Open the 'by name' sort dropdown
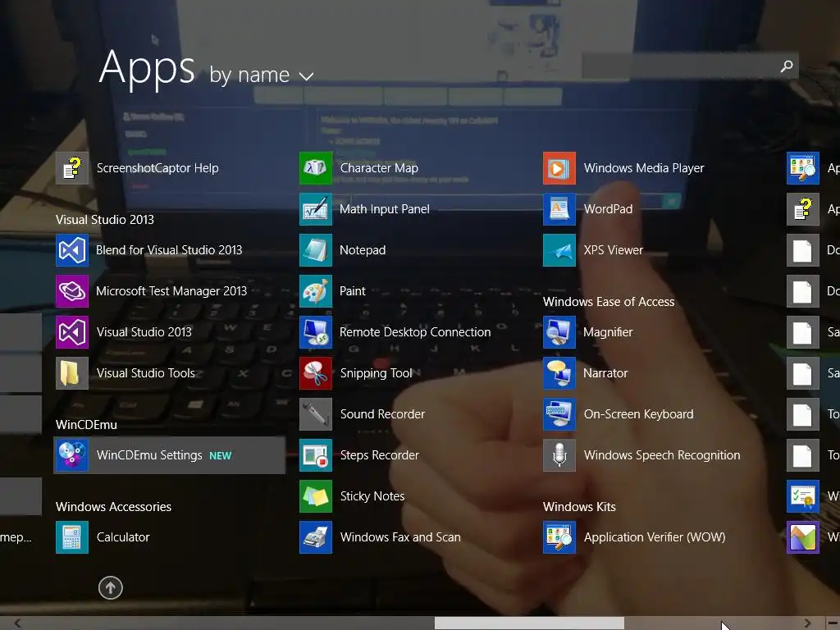 (261, 75)
